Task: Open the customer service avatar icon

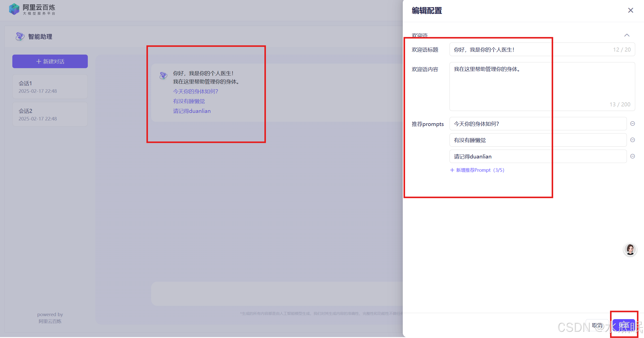Action: point(630,249)
